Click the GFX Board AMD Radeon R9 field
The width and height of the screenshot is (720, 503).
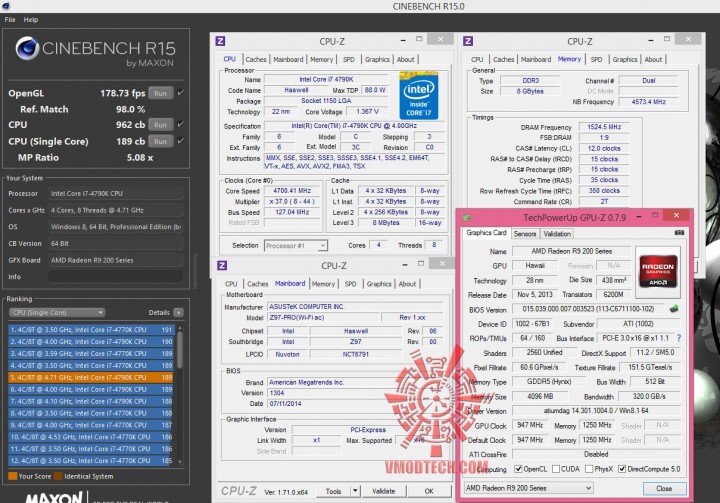coord(115,260)
